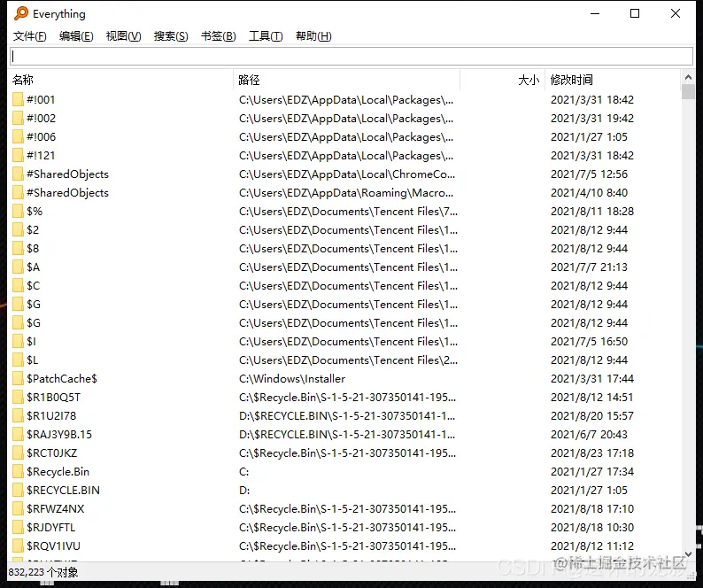703x588 pixels.
Task: Click date 2021/8/11 18:28
Action: point(592,212)
